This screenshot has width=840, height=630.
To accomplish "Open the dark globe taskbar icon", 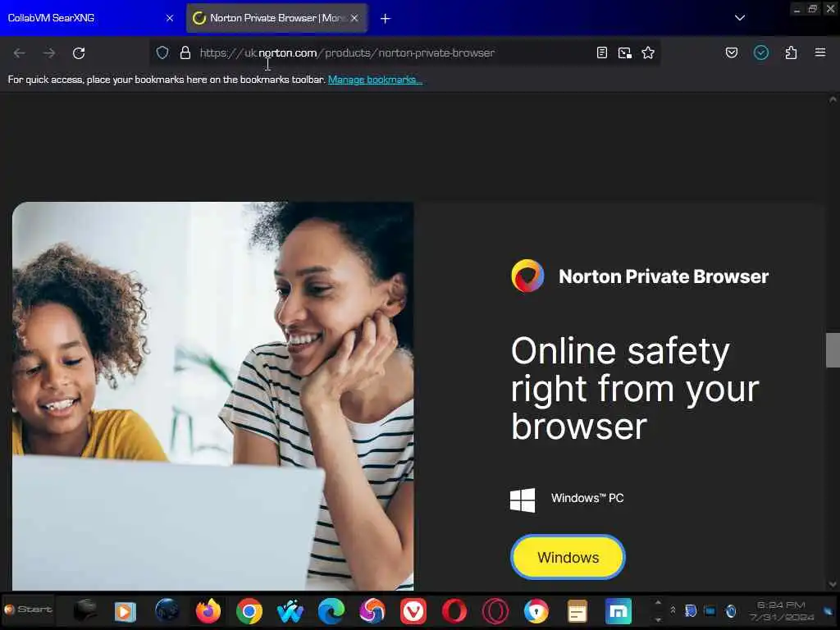I will pos(167,611).
